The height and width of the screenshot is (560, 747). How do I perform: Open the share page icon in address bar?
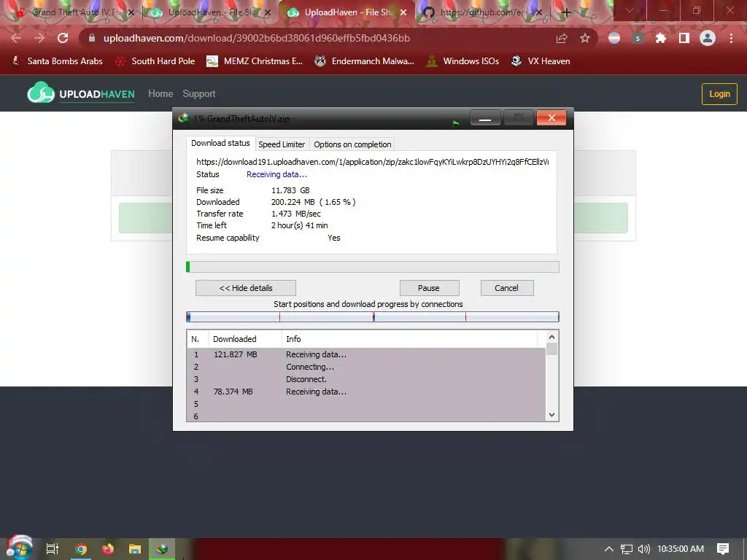point(562,39)
